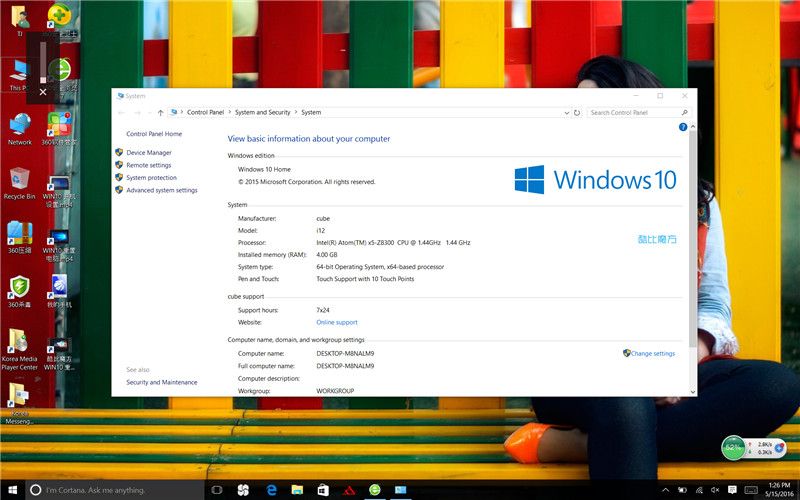Open the green 52% memory accelerator ball
Image resolution: width=800 pixels, height=500 pixels.
tap(733, 447)
